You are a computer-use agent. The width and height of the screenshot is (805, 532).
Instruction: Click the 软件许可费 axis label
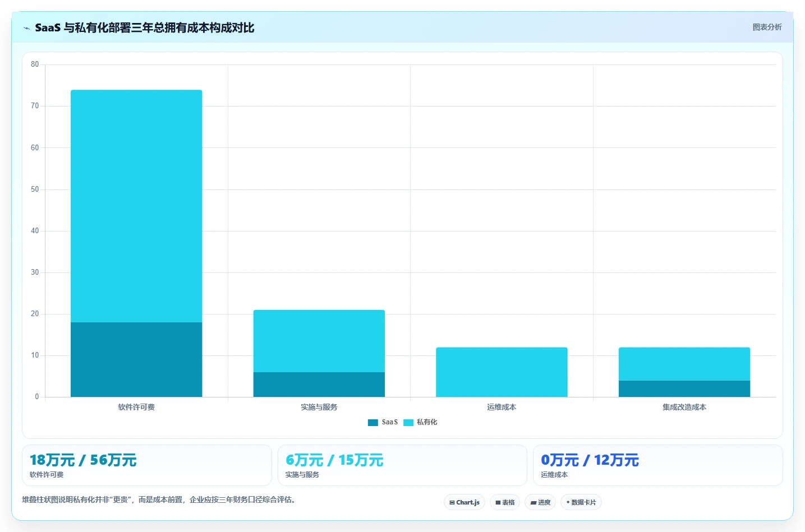tap(136, 407)
